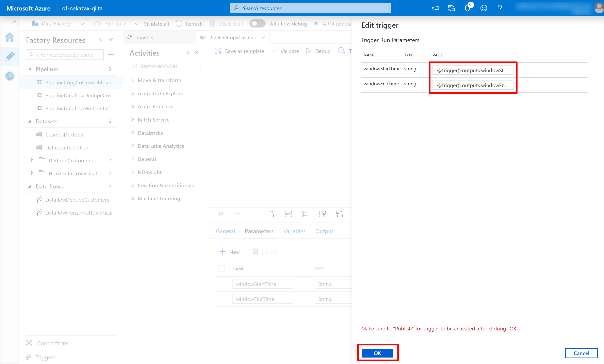Click Validate in pipeline toolbar
The image size is (604, 364).
coord(285,51)
